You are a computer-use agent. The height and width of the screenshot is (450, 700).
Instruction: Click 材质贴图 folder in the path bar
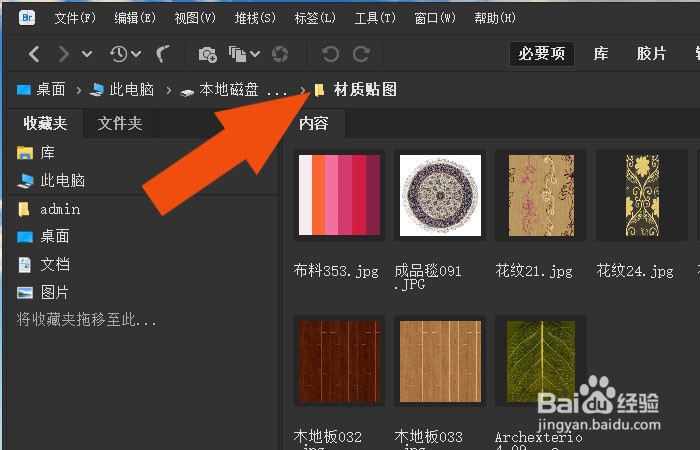coord(356,89)
